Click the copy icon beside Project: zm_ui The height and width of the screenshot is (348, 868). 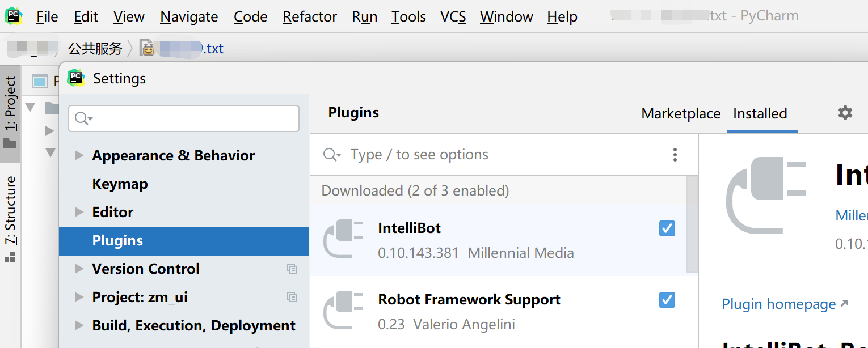click(x=292, y=297)
